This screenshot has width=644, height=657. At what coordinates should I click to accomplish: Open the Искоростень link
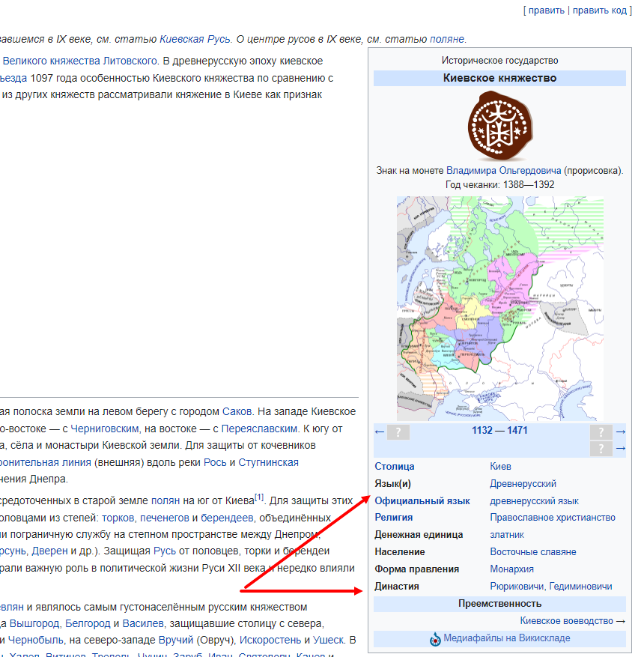(270, 641)
